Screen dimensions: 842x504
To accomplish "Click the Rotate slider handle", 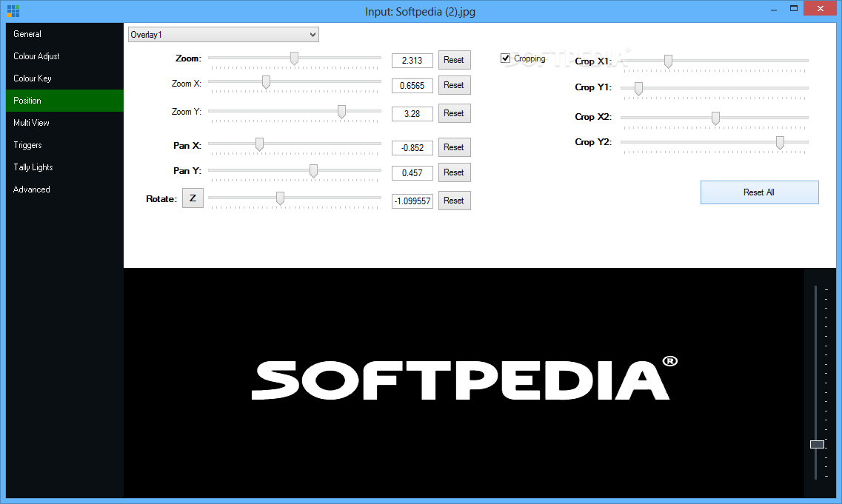I will tap(280, 198).
